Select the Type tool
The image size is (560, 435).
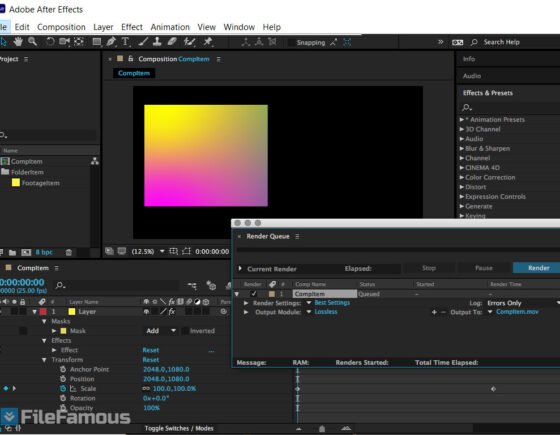tap(125, 42)
